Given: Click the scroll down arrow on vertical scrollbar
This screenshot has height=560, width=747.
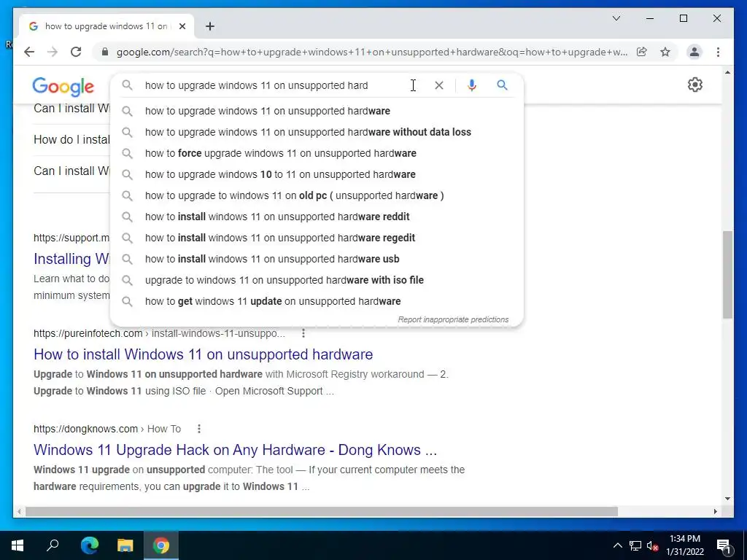Looking at the screenshot, I should coord(727,499).
